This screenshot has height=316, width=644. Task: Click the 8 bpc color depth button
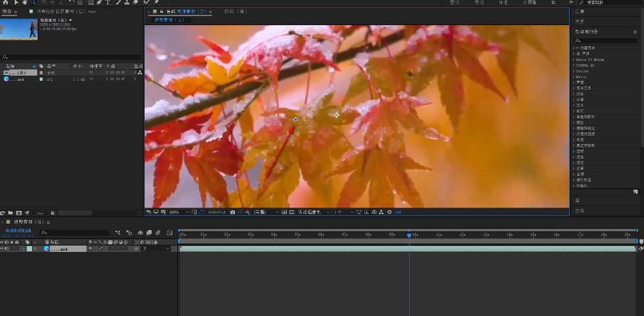pyautogui.click(x=39, y=213)
